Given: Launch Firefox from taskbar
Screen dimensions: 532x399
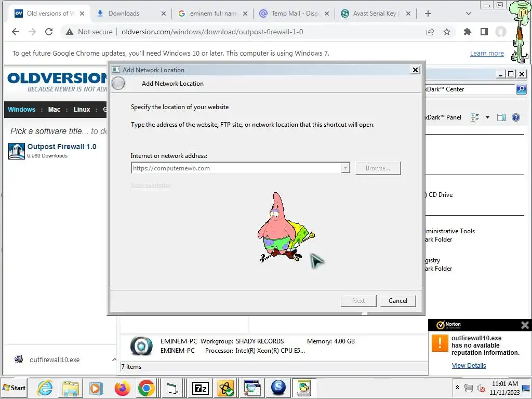Looking at the screenshot, I should click(x=122, y=388).
